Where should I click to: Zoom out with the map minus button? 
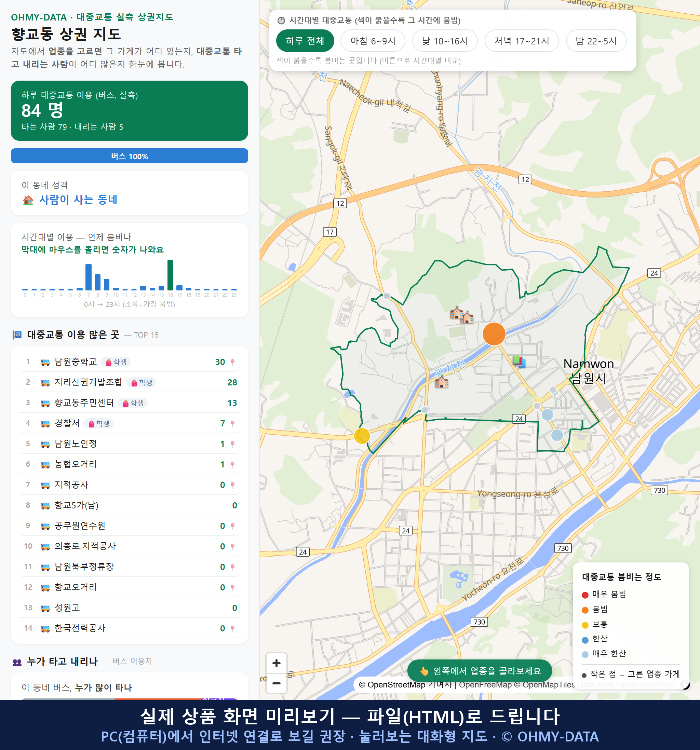point(277,683)
